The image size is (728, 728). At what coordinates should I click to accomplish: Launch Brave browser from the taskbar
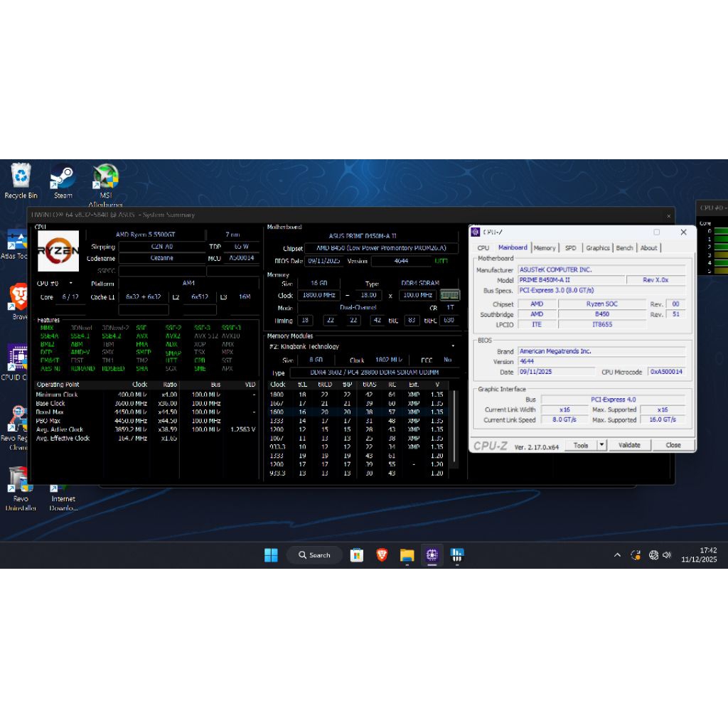click(x=382, y=555)
